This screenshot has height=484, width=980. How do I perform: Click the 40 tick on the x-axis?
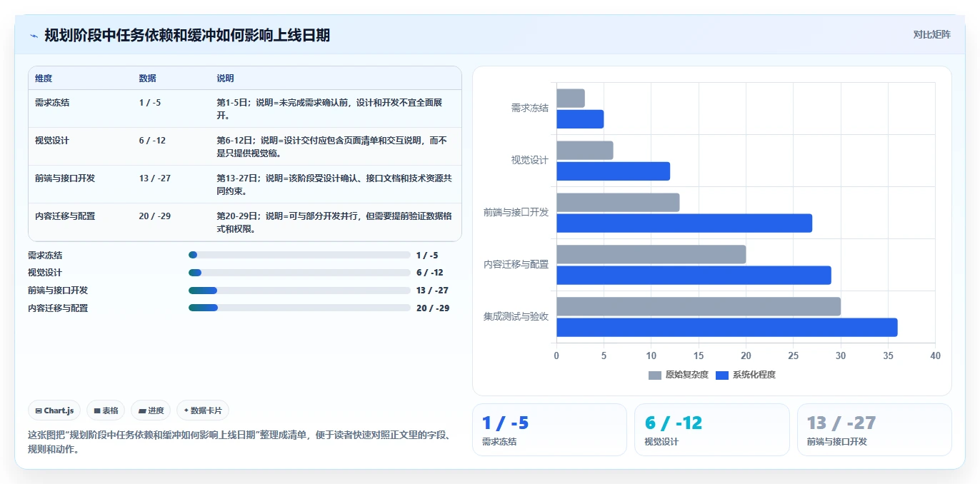click(935, 356)
